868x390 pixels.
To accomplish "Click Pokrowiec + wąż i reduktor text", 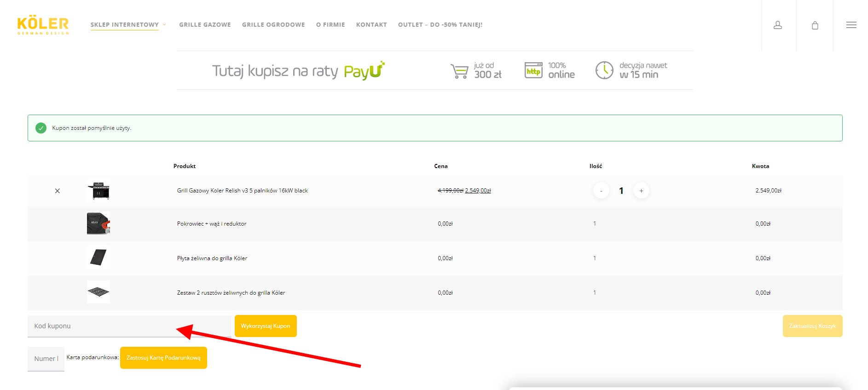I will click(x=212, y=224).
